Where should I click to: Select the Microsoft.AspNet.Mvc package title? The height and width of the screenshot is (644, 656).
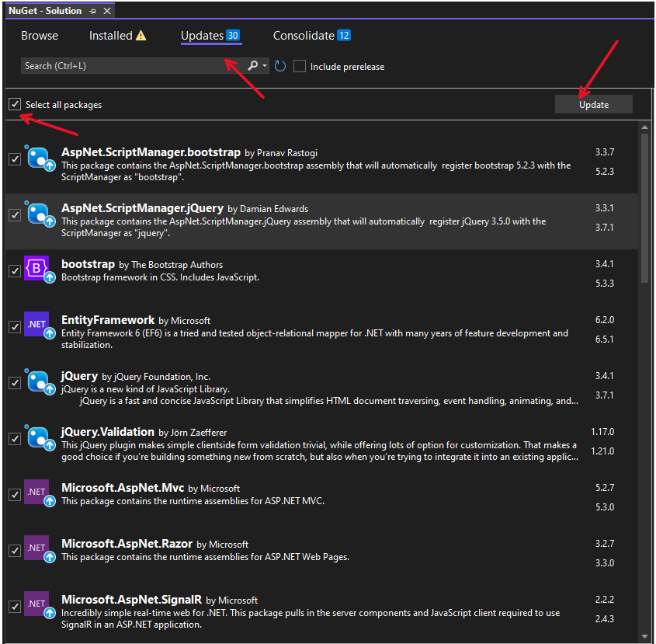[x=123, y=487]
